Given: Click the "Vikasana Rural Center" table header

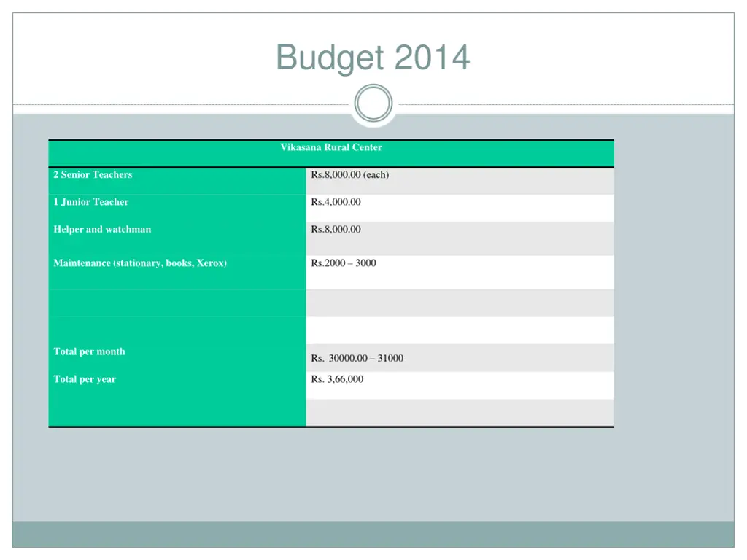Looking at the screenshot, I should 331,147.
